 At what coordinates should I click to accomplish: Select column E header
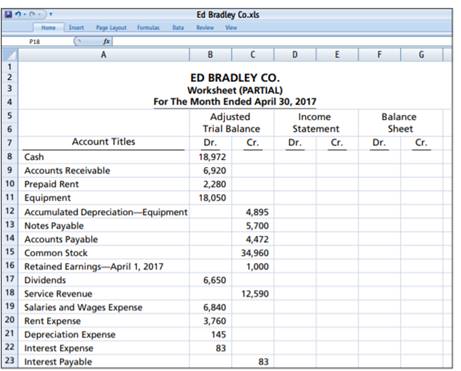coord(337,55)
